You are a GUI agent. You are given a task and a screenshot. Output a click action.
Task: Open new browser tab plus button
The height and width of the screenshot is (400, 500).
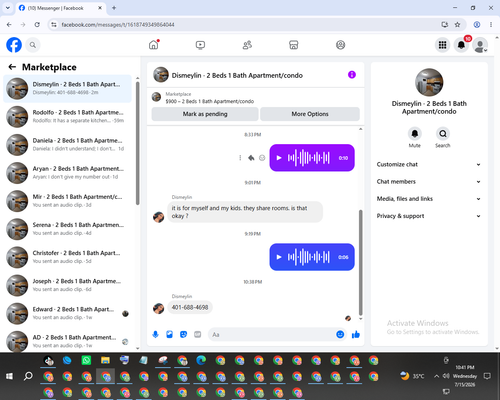tap(114, 8)
